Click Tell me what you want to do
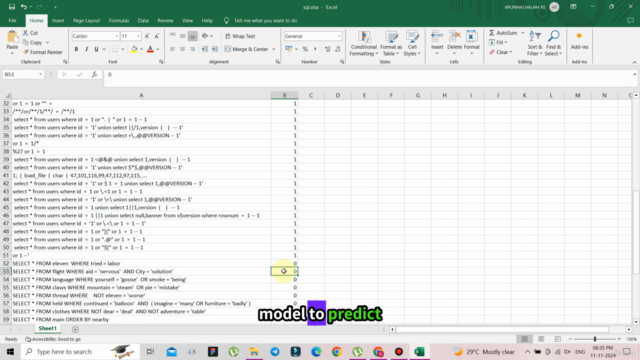 click(x=265, y=20)
